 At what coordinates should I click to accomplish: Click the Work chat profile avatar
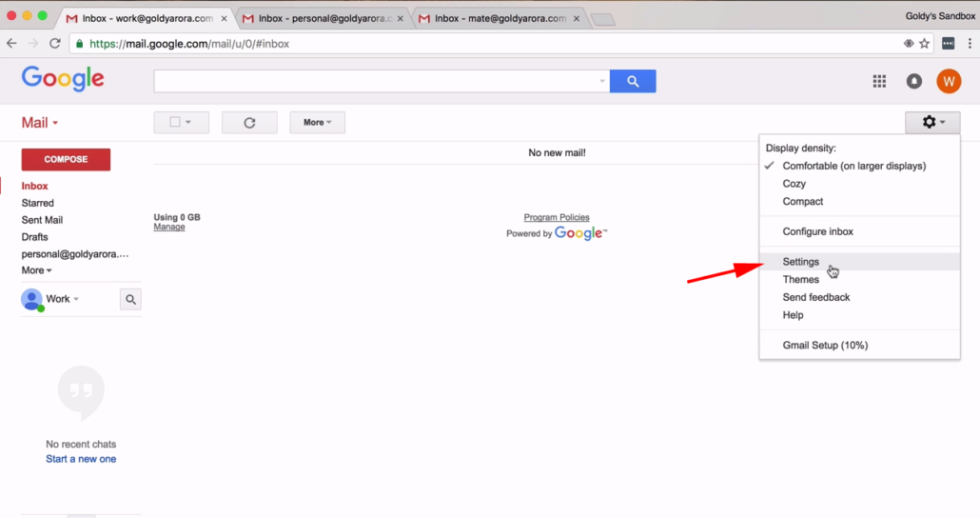tap(32, 300)
